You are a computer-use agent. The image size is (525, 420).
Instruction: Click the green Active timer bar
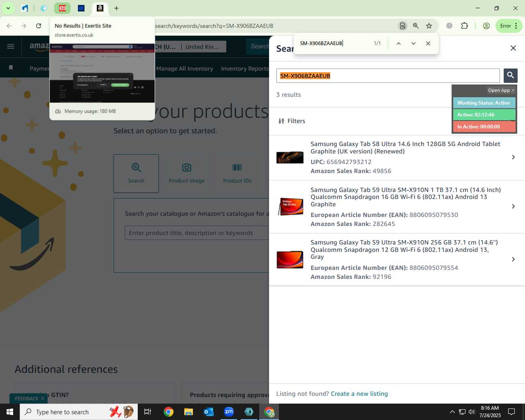[484, 115]
